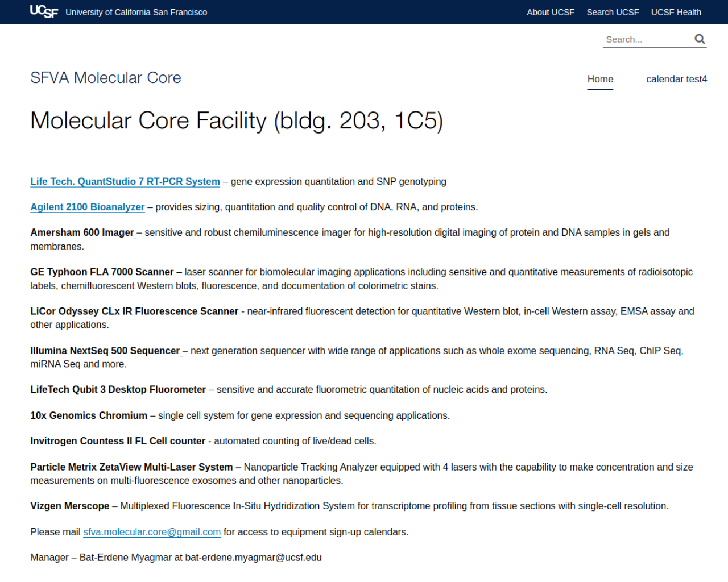728x582 pixels.
Task: Click Vizgen Merscope text
Action: [69, 506]
